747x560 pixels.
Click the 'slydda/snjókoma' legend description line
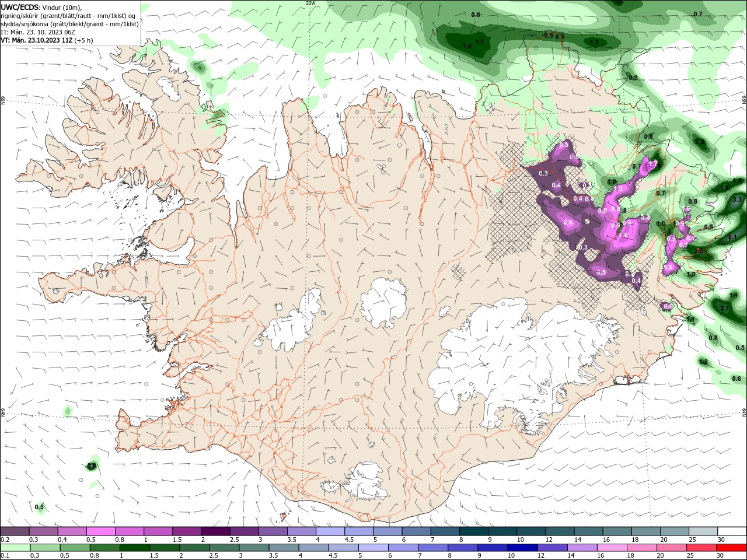tap(69, 24)
